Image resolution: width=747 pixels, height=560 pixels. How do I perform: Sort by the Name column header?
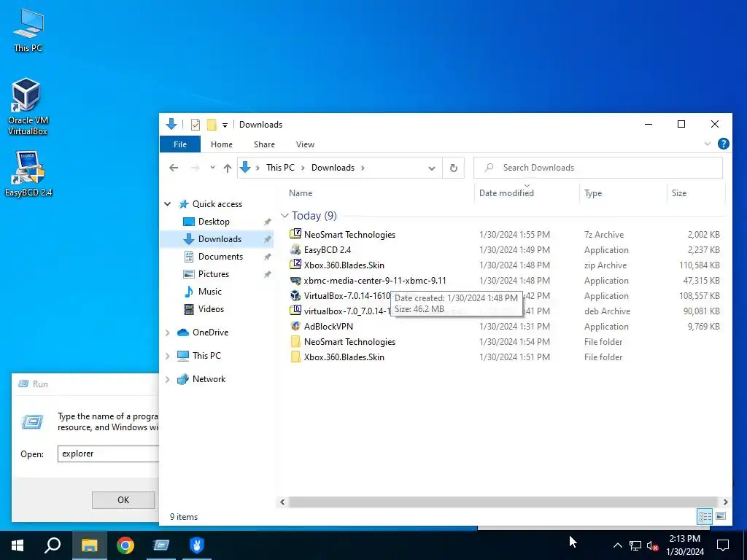point(301,192)
